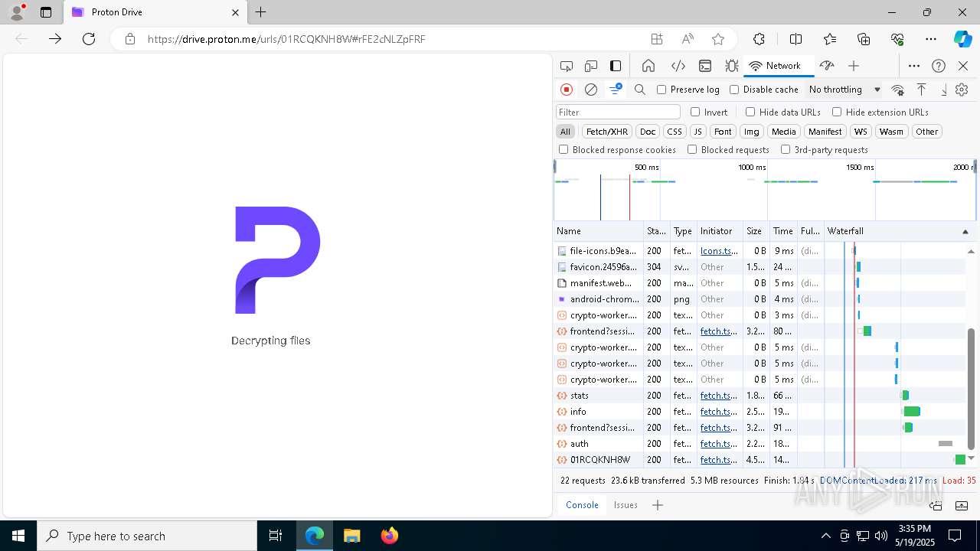Check Hide data URLs

pyautogui.click(x=750, y=112)
